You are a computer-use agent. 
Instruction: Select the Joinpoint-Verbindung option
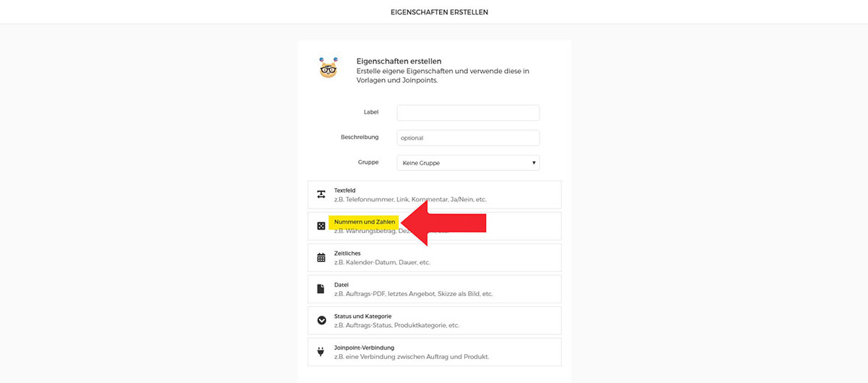click(434, 352)
